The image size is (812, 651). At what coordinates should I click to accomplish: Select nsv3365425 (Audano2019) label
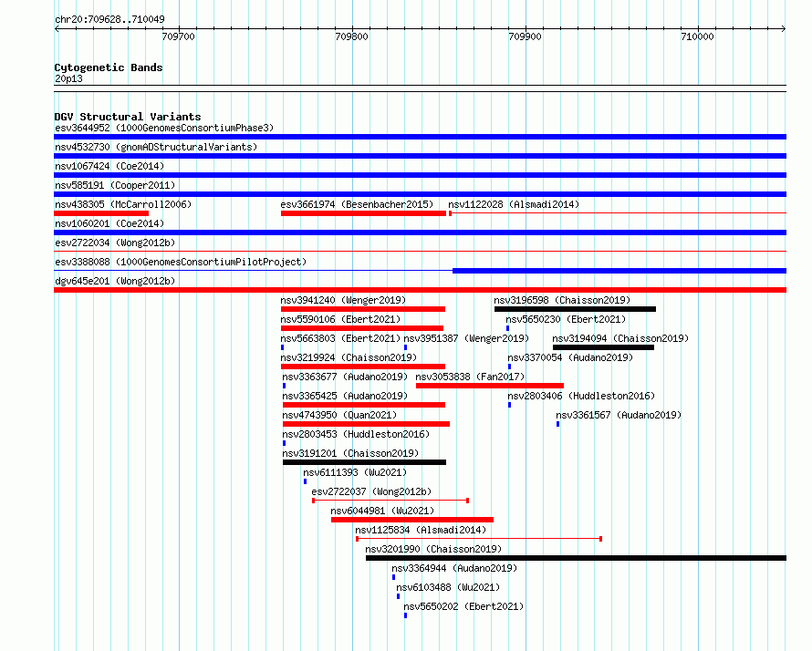click(346, 396)
